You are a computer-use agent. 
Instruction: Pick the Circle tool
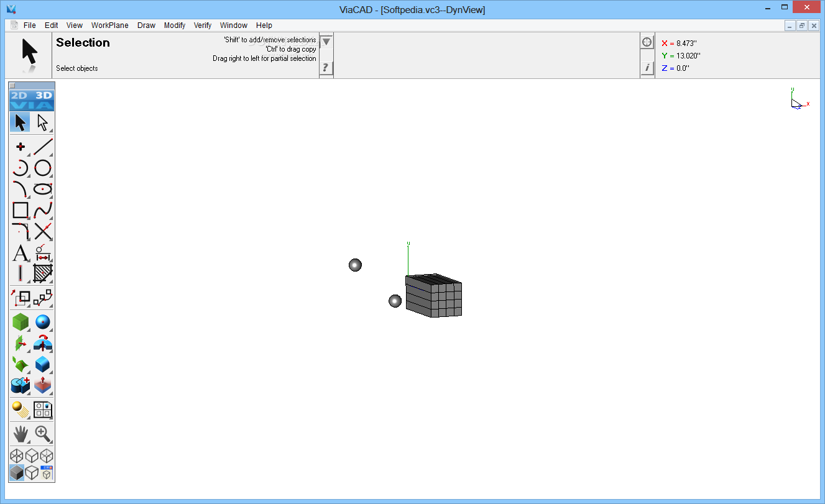click(x=42, y=168)
